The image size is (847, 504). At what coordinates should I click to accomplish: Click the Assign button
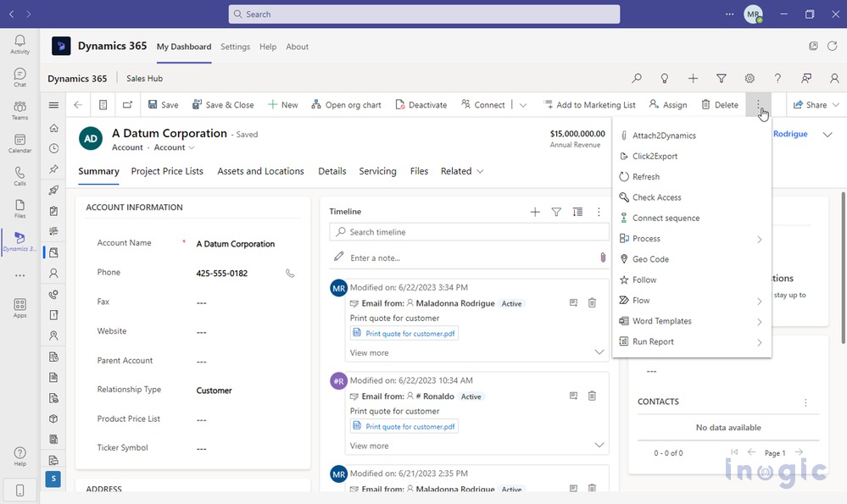click(668, 105)
